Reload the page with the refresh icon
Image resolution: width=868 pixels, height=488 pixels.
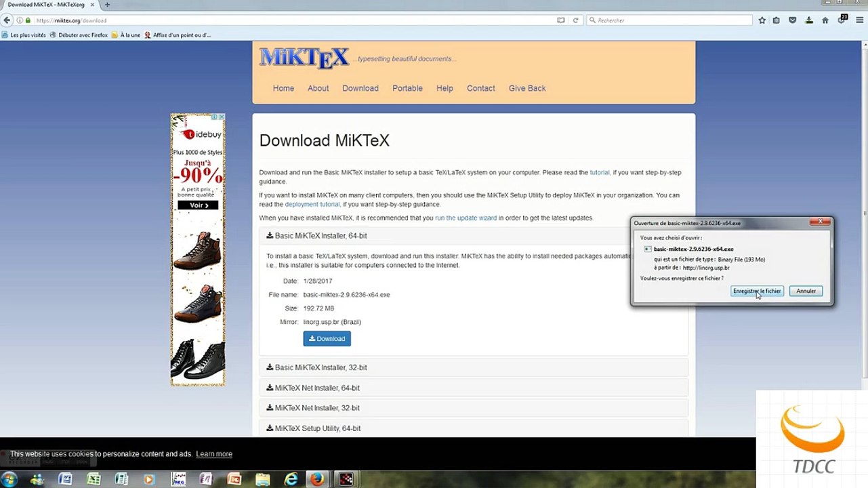[575, 20]
